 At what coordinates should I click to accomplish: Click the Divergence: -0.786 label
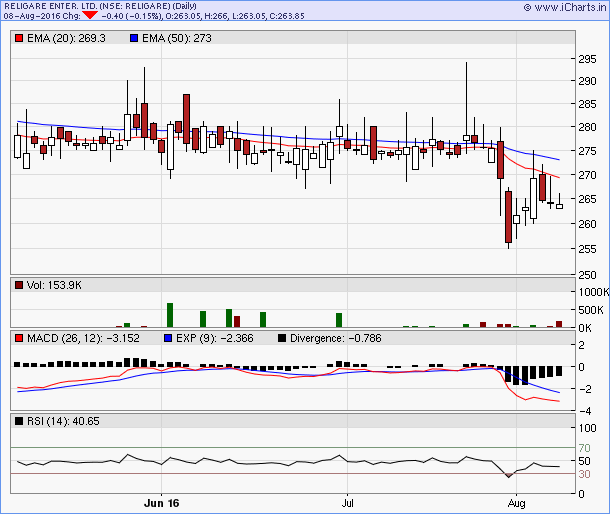click(336, 338)
